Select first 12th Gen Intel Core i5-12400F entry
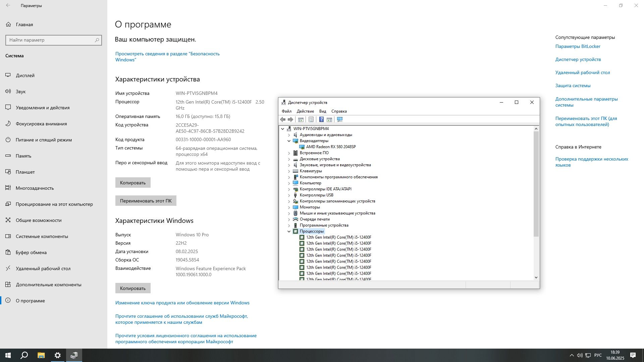644x362 pixels. point(338,237)
